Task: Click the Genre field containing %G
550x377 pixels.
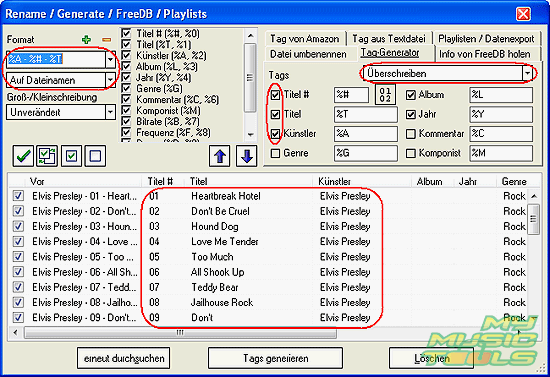Action: click(x=365, y=153)
